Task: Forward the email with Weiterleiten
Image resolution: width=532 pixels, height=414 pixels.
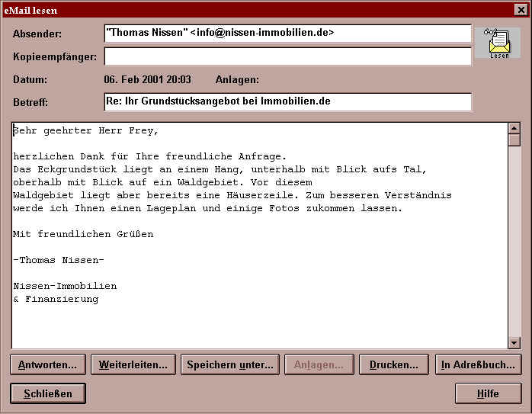Action: (x=133, y=364)
